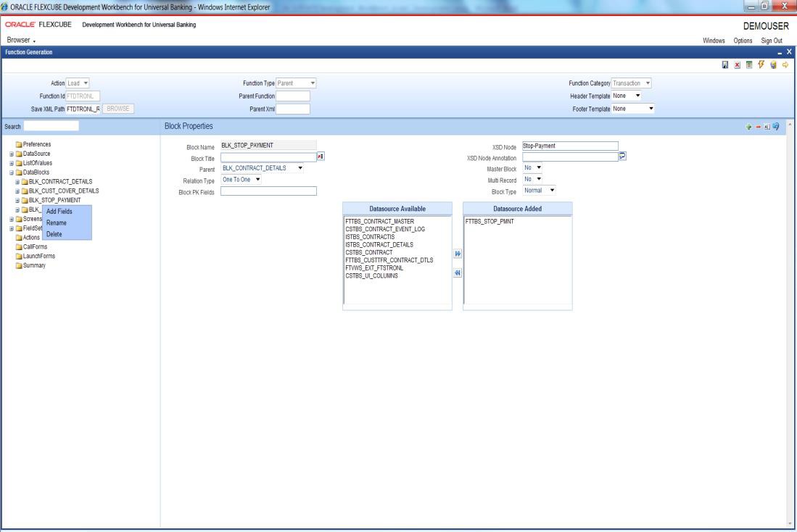
Task: Click the blue undo arrow icon in Block Properties
Action: [776, 127]
